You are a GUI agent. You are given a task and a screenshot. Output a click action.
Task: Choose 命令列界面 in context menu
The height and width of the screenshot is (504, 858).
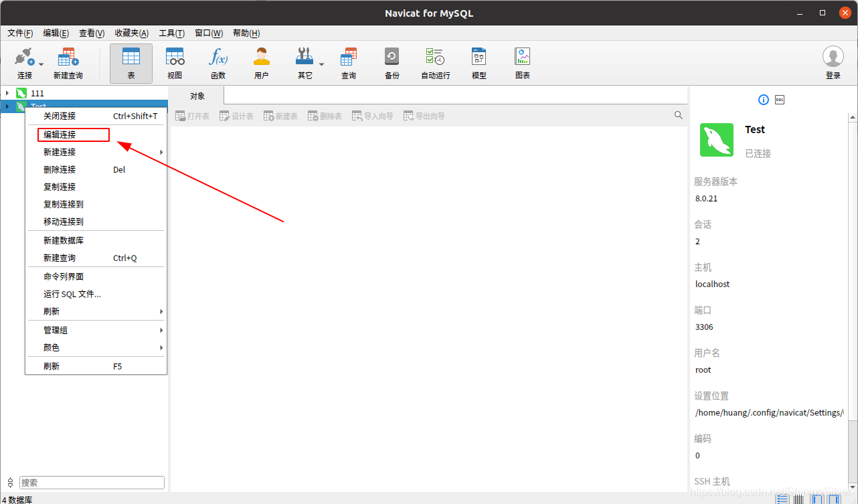[x=96, y=276]
